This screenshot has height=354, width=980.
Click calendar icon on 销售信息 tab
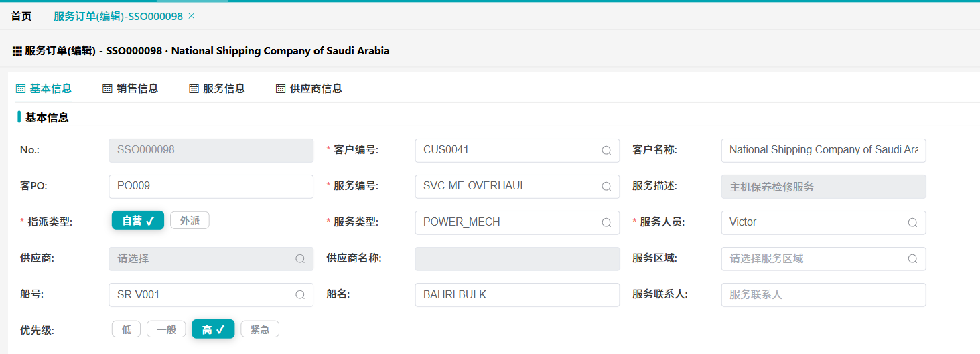click(x=107, y=88)
